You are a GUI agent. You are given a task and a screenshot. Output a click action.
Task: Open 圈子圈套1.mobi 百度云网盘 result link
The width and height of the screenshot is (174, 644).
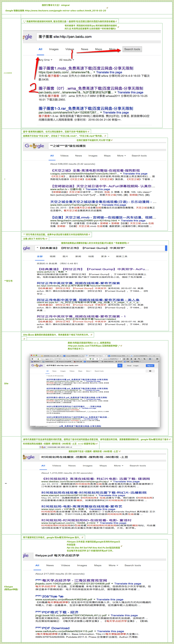coord(86,68)
